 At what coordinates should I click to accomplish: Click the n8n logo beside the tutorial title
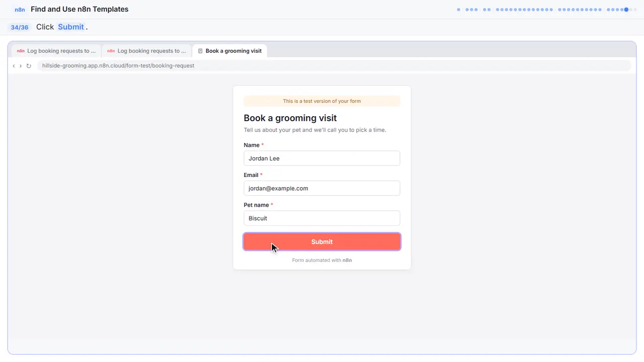tap(20, 10)
